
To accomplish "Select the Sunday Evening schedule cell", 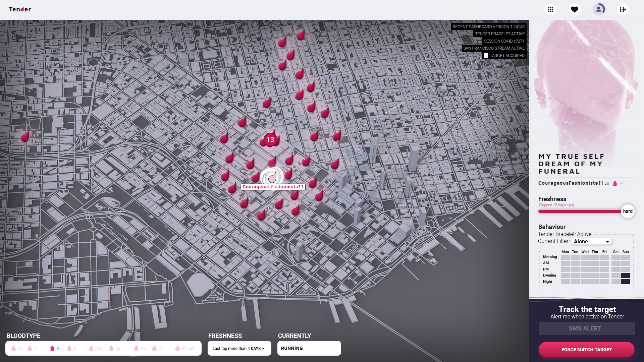I will click(x=626, y=276).
